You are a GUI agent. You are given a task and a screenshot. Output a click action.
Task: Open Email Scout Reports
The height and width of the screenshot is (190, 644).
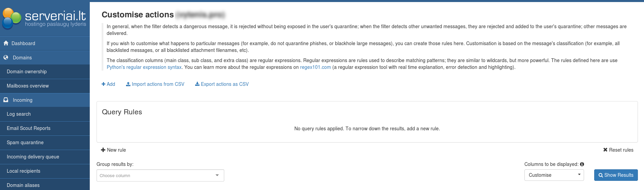(x=28, y=128)
